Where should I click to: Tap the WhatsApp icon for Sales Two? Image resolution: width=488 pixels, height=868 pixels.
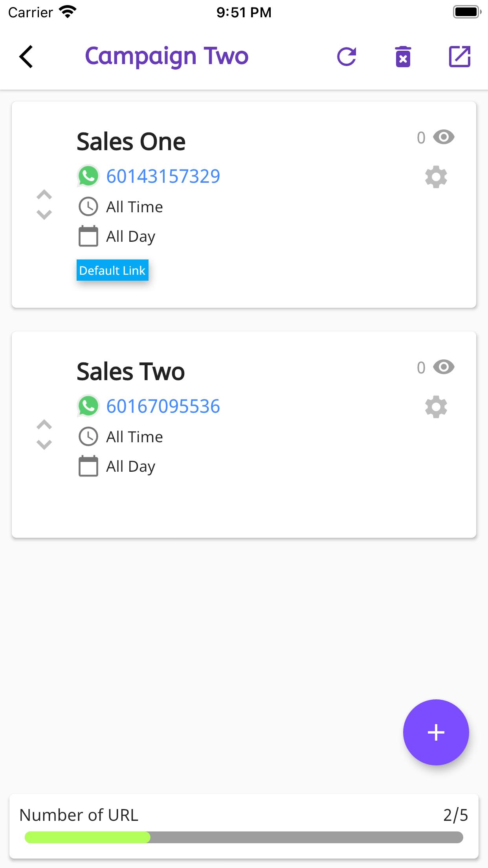pos(88,406)
